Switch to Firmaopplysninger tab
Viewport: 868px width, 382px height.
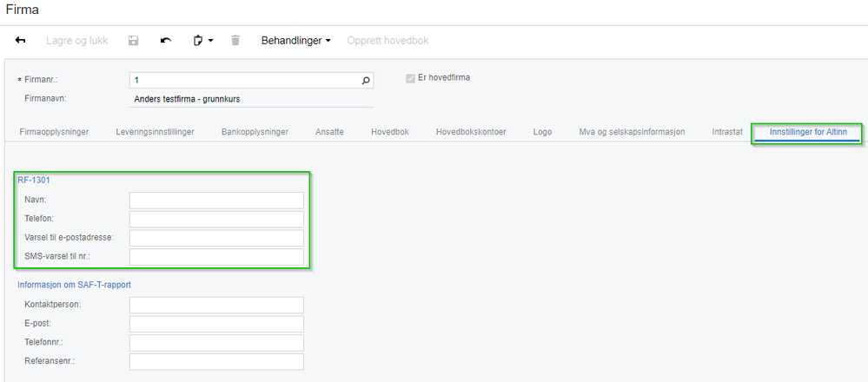(54, 132)
